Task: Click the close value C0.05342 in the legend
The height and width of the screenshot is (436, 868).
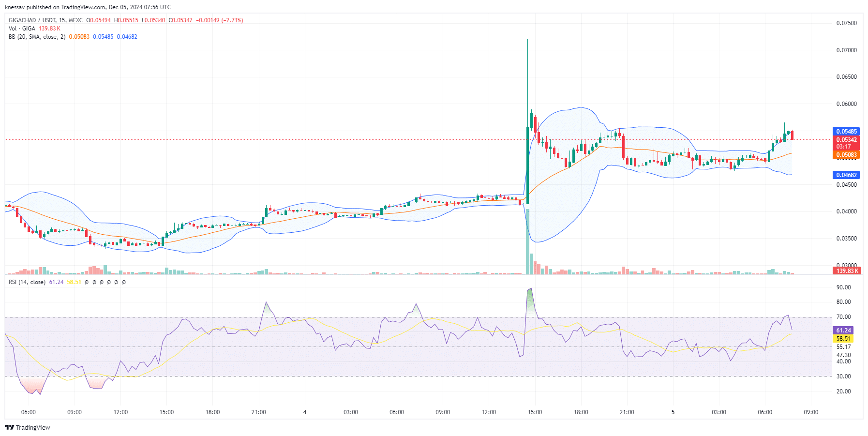Action: pos(180,20)
